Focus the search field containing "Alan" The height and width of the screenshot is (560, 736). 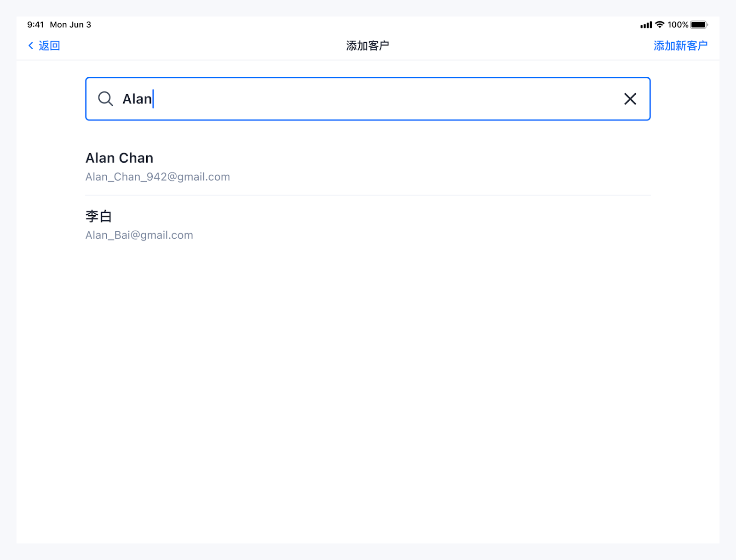tap(368, 99)
